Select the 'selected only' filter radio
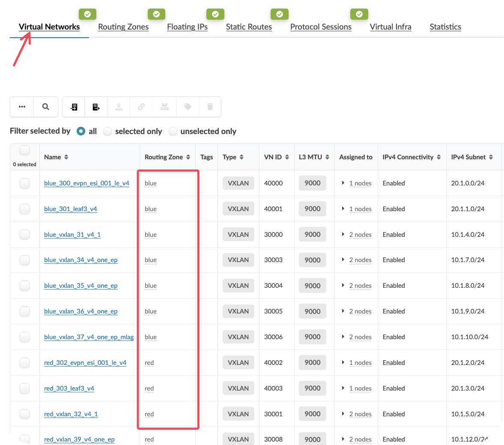The width and height of the screenshot is (504, 445). 108,131
